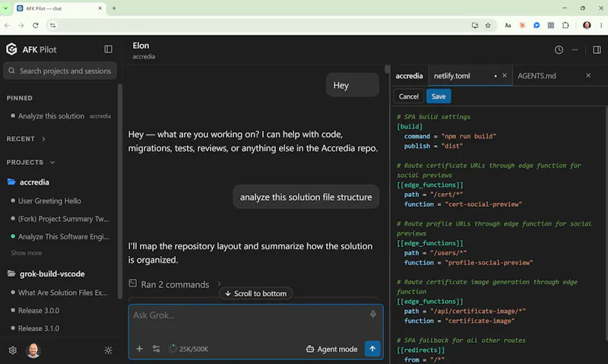
Task: Open session Release 3.0.0
Action: [x=39, y=311]
